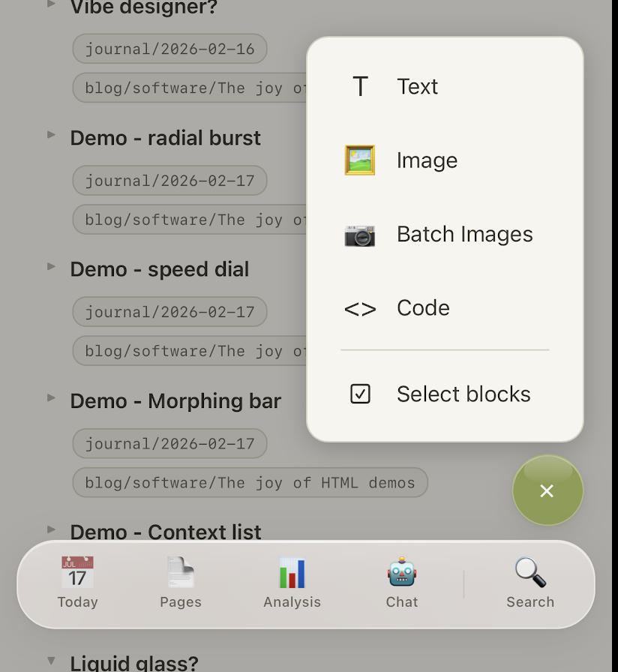Select the Text block icon
Viewport: 618px width, 672px height.
360,87
